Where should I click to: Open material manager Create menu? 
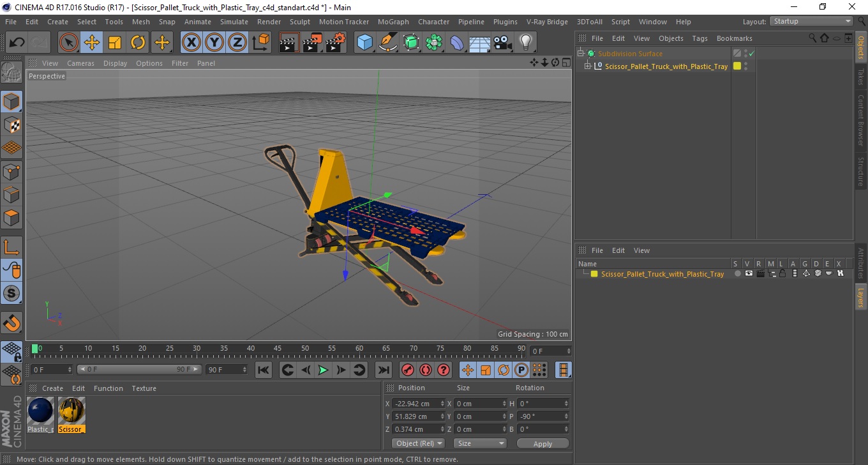point(52,388)
